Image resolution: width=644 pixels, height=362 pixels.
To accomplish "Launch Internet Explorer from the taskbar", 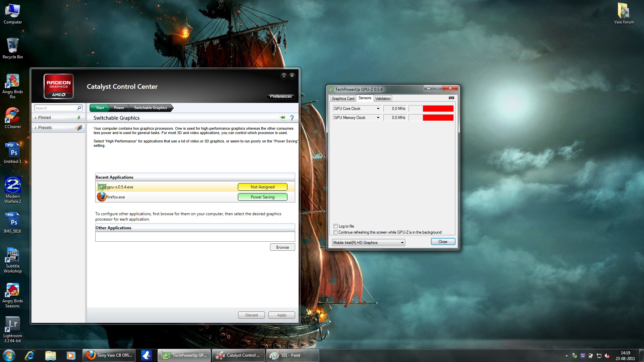I will pos(30,355).
